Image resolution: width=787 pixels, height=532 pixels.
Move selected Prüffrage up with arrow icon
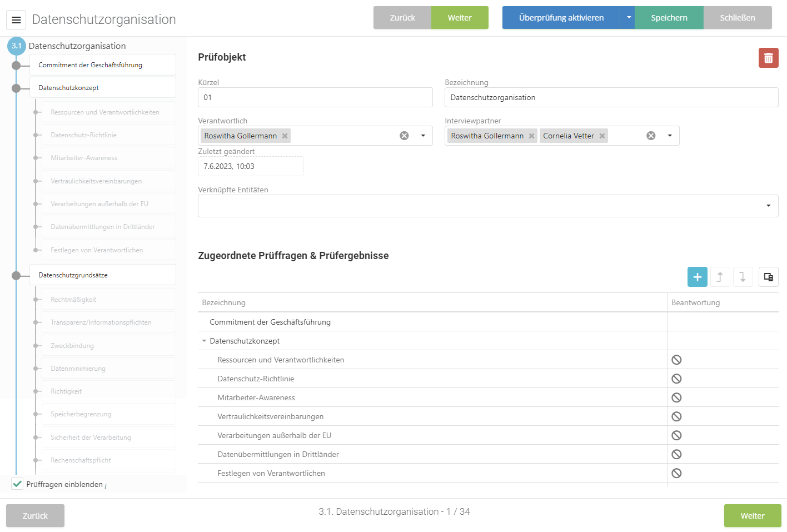720,277
